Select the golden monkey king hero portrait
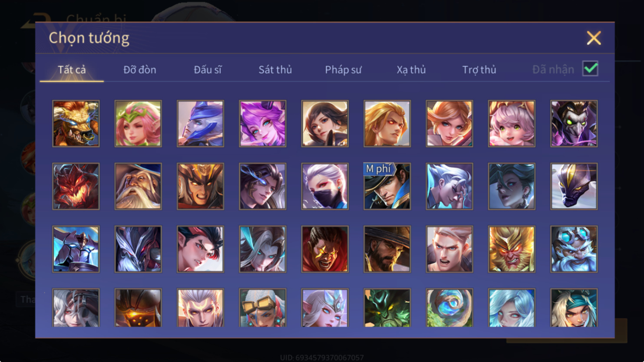 [x=512, y=249]
